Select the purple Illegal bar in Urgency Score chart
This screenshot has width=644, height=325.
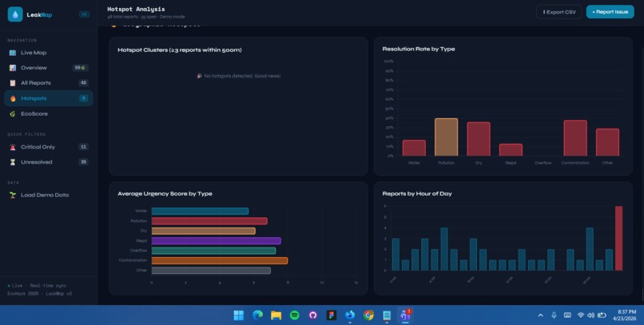[x=217, y=241]
